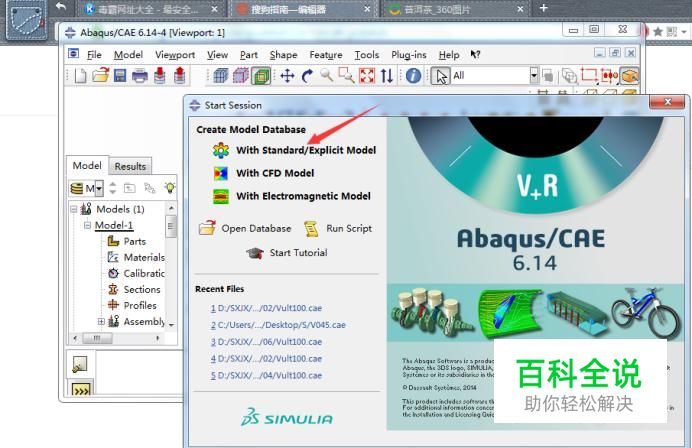The image size is (692, 448).
Task: Open the Shape menu
Action: click(283, 55)
